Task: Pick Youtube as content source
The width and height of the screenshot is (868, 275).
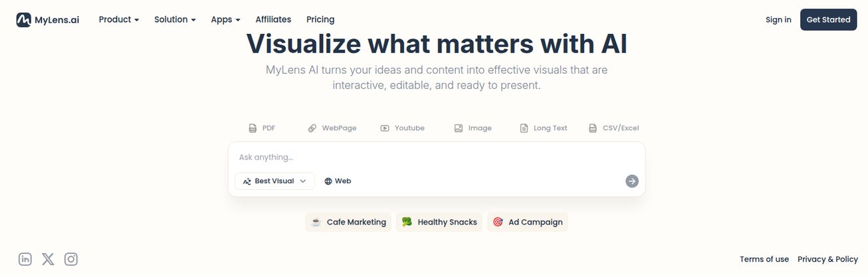Action: click(403, 128)
